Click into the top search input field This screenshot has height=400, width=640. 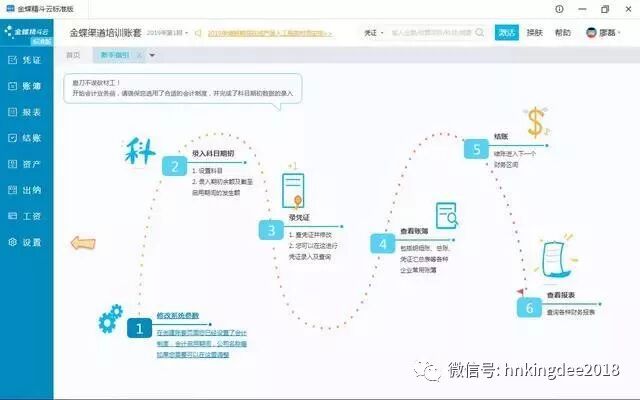click(x=432, y=33)
